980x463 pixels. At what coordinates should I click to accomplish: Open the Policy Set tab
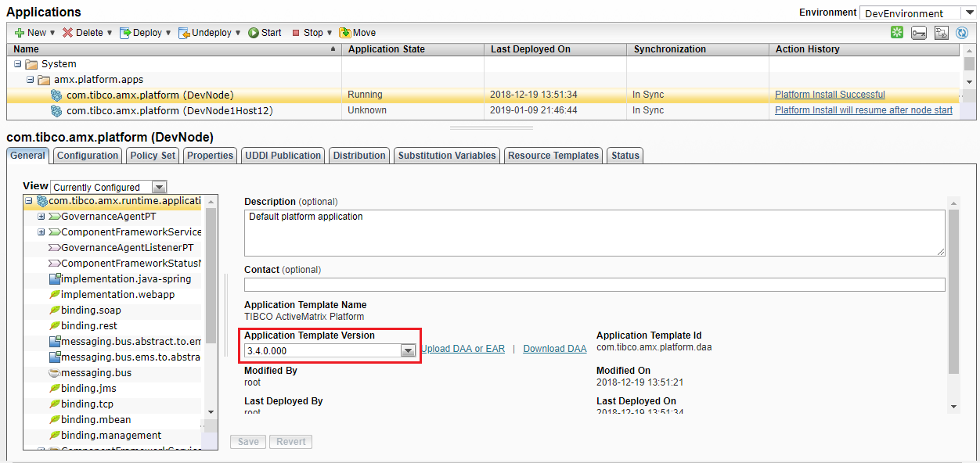click(153, 156)
